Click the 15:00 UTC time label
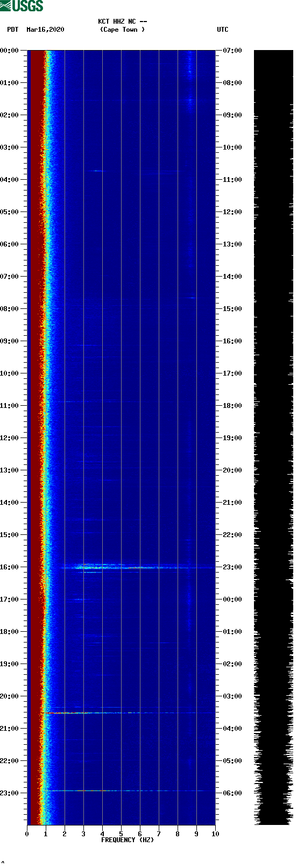Image resolution: width=297 pixels, height=868 pixels. point(232,309)
